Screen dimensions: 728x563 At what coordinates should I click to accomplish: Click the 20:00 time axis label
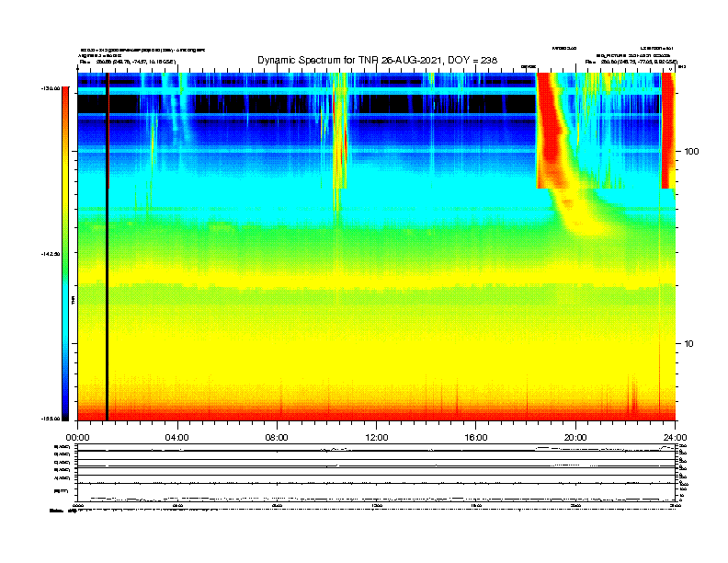tap(575, 438)
